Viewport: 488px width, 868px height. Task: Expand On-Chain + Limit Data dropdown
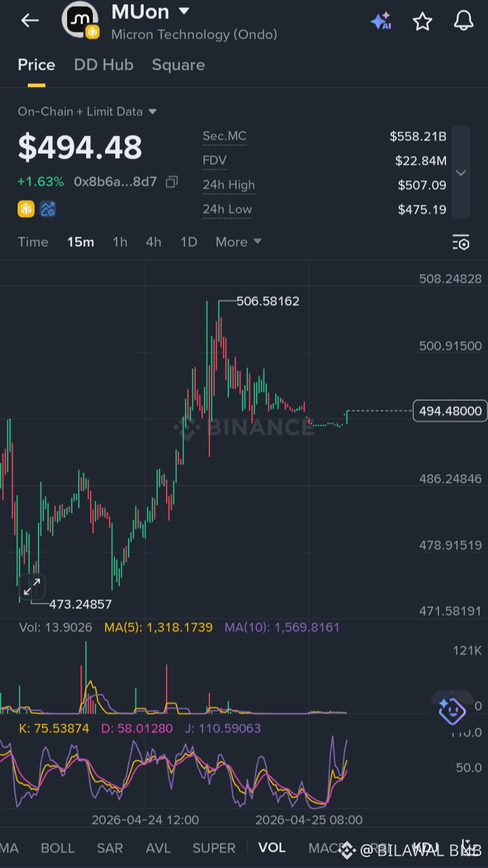(x=87, y=111)
